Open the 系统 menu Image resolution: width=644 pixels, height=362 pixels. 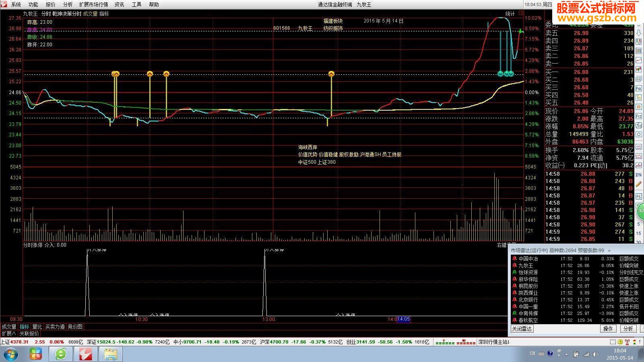pos(16,4)
